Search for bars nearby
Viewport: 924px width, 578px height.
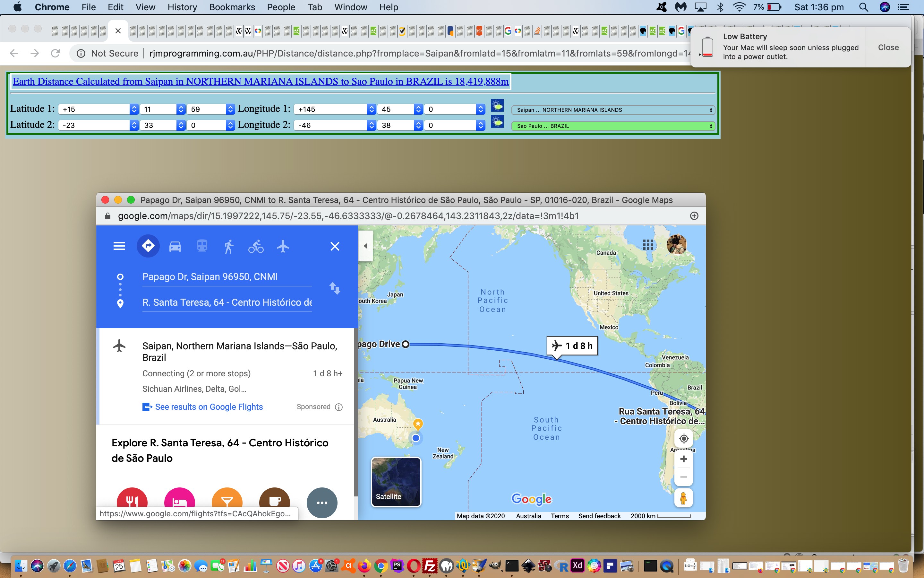(x=227, y=503)
